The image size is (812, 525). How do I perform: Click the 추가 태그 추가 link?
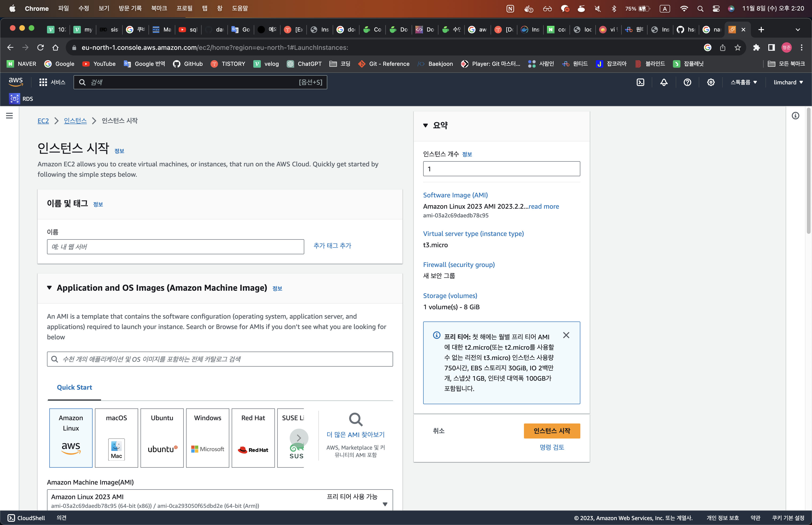(332, 245)
